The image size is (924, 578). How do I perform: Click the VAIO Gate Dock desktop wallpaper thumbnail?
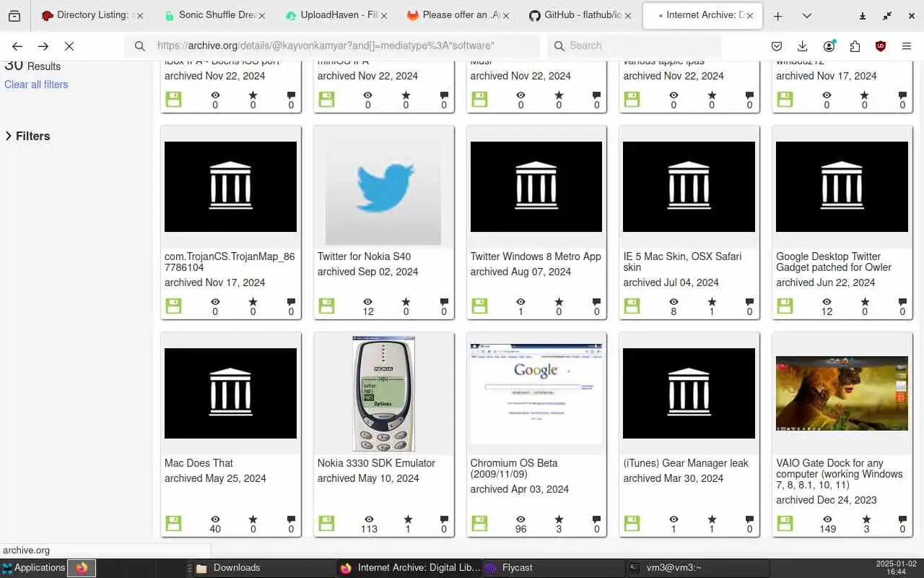(842, 393)
